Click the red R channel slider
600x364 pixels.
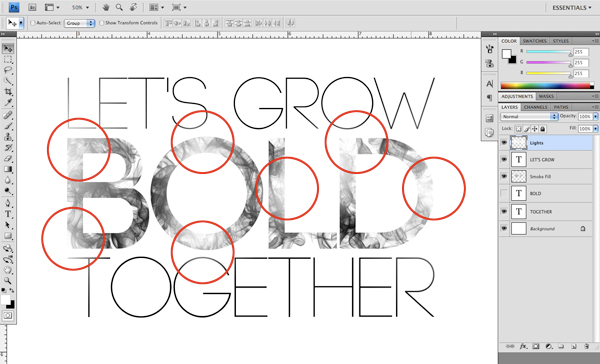(x=548, y=52)
